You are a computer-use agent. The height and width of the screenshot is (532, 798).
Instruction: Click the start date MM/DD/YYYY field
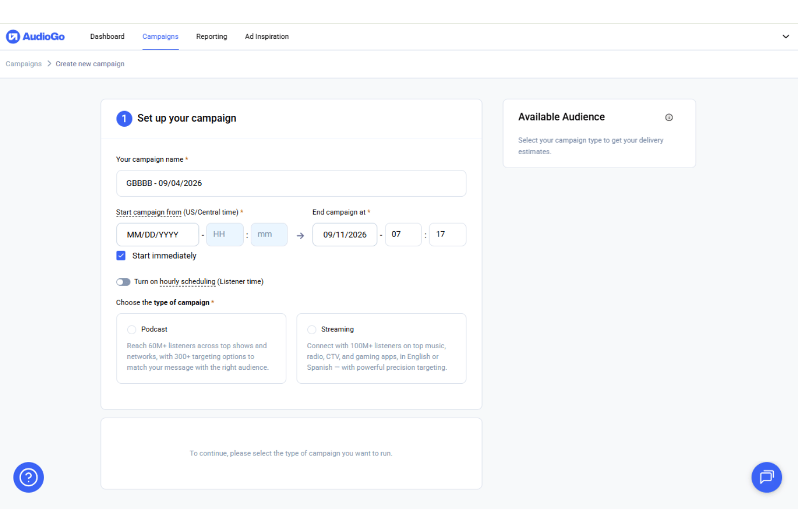[x=157, y=234]
